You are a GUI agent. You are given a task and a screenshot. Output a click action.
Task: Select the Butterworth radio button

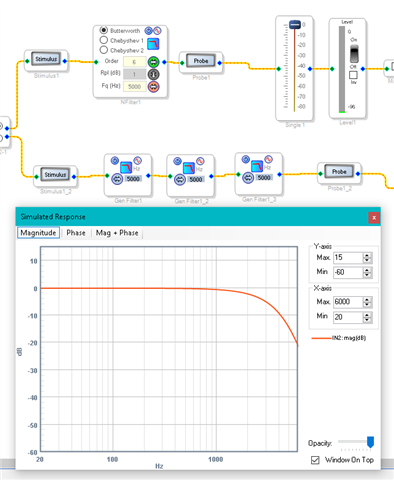coord(104,30)
